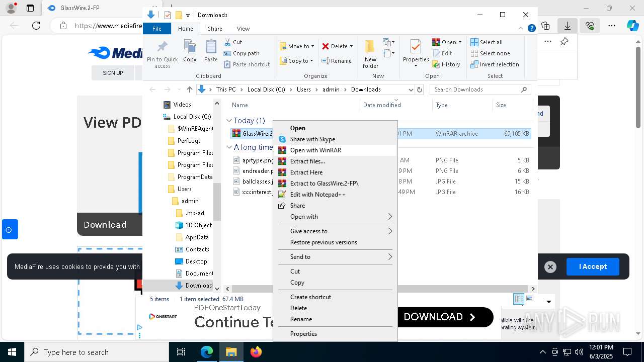Refresh the Edge browser page
The width and height of the screenshot is (644, 362).
(36, 26)
